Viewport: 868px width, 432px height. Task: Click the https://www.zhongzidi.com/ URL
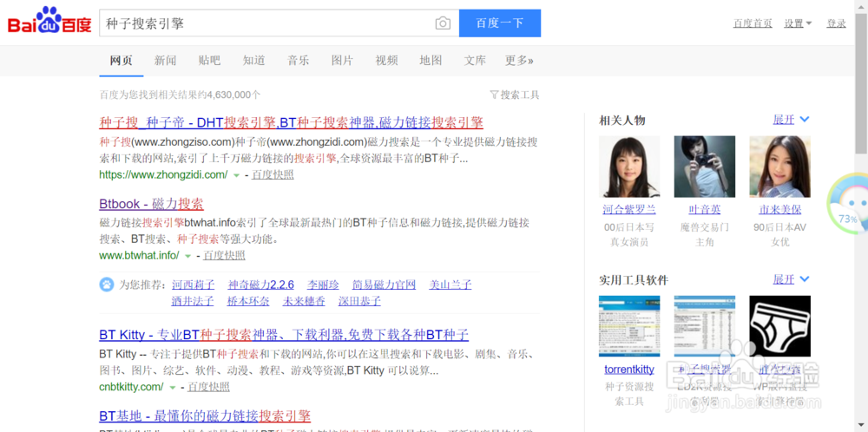click(x=163, y=175)
